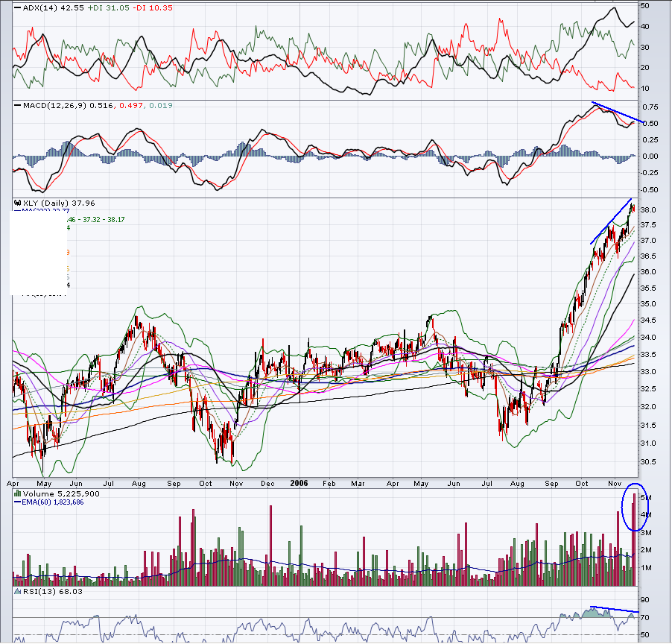This screenshot has width=672, height=644.
Task: Select the 1M volume axis value
Action: point(646,568)
